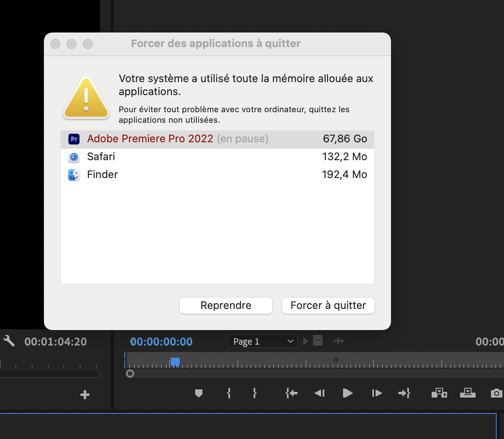
Task: Click the 132,2 Mo memory value
Action: coord(345,157)
